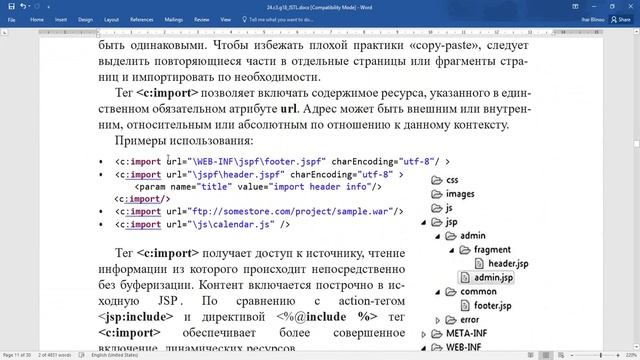
Task: Click the vertical scrollbar thumb
Action: 636,144
